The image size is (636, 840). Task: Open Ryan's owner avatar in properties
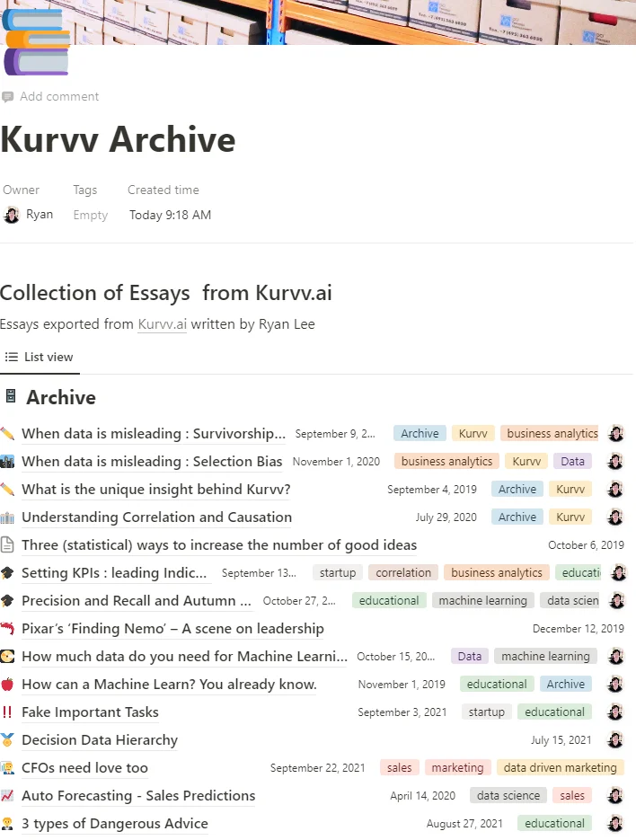(x=12, y=215)
